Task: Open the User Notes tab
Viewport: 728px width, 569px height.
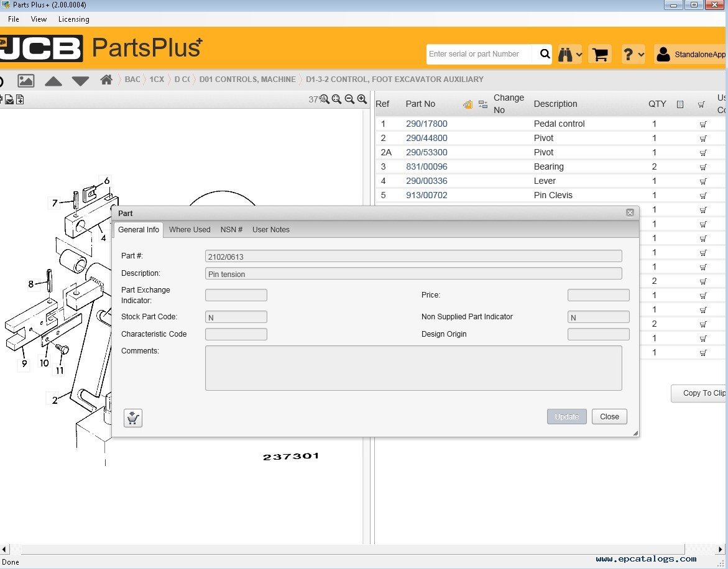Action: [x=270, y=230]
